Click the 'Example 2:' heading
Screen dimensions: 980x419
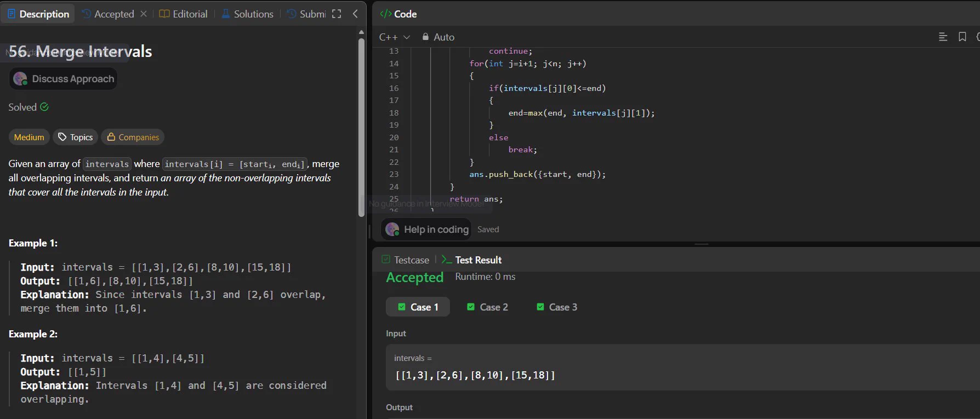tap(33, 334)
